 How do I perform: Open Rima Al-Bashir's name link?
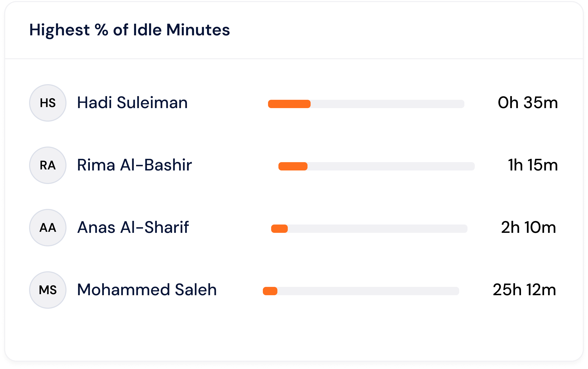134,165
